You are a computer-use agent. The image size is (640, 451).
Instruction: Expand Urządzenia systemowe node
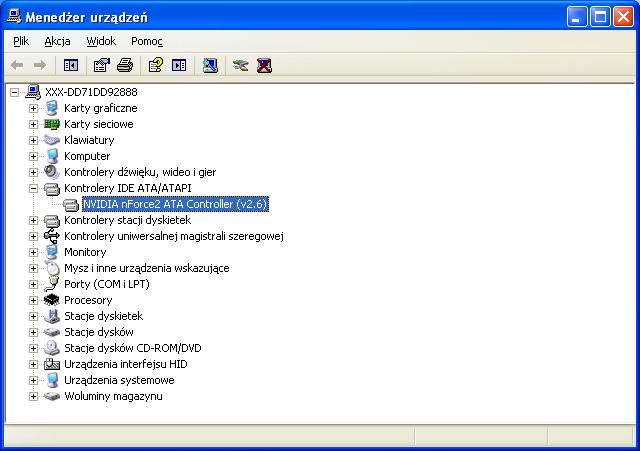(33, 380)
